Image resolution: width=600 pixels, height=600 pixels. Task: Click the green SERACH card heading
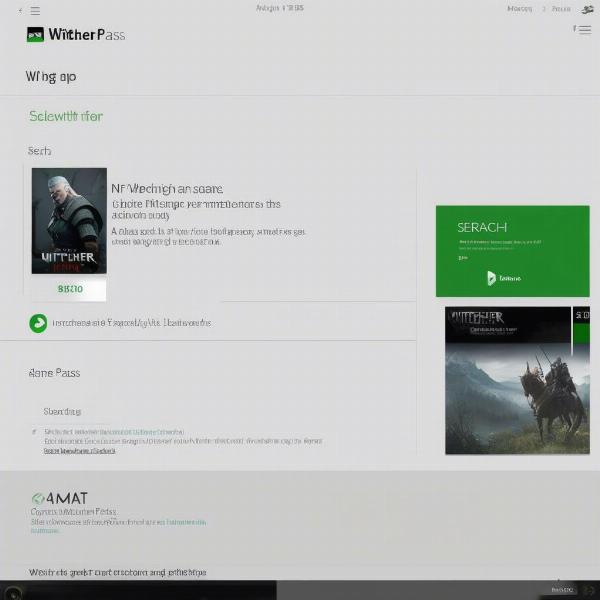(x=482, y=228)
